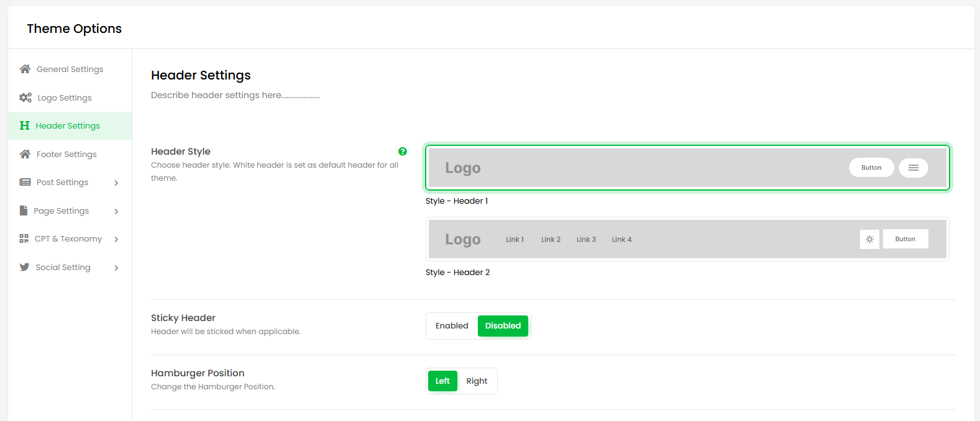The width and height of the screenshot is (980, 421).
Task: Click the Page Settings document icon
Action: [x=24, y=210]
